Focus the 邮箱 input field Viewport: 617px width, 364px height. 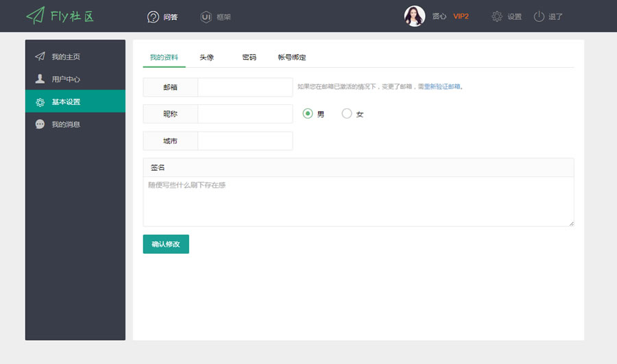click(x=245, y=87)
